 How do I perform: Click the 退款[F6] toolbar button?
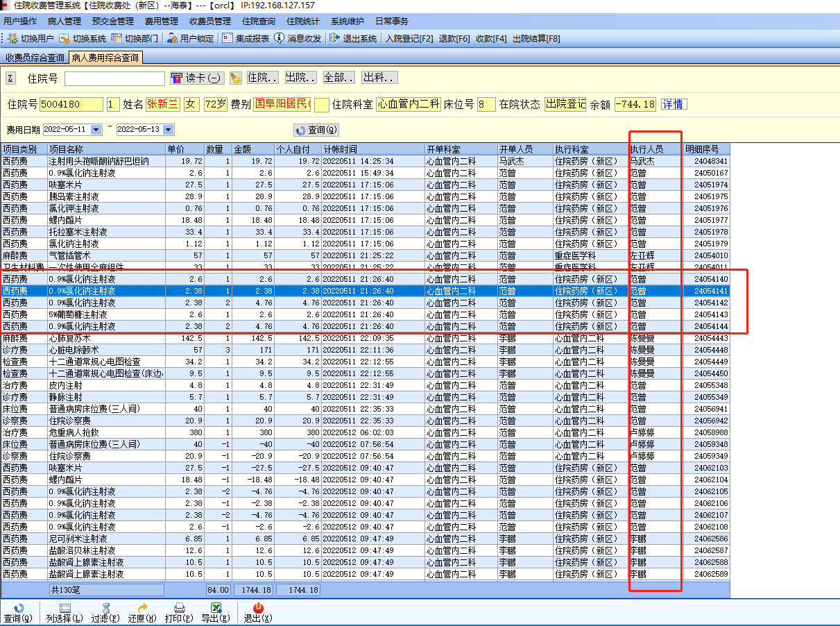(x=454, y=39)
